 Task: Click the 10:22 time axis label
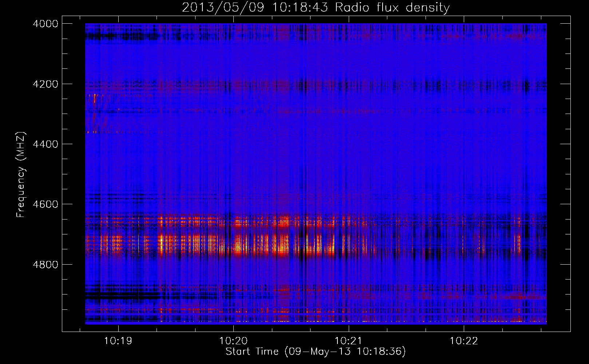click(464, 341)
